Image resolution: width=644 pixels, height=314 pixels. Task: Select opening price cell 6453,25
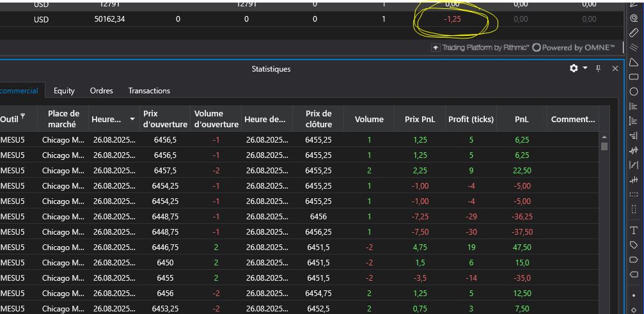click(x=165, y=309)
